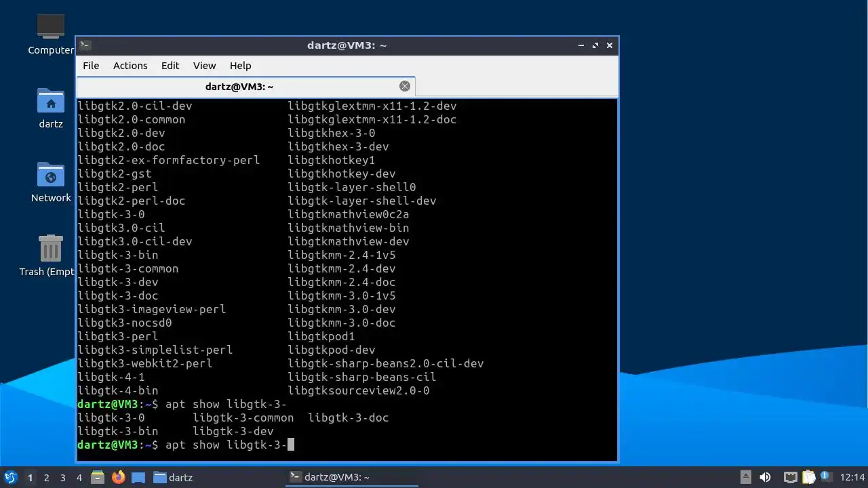868x488 pixels.
Task: Click 'libgtkhex-3-0' in the package listing
Action: click(x=332, y=133)
